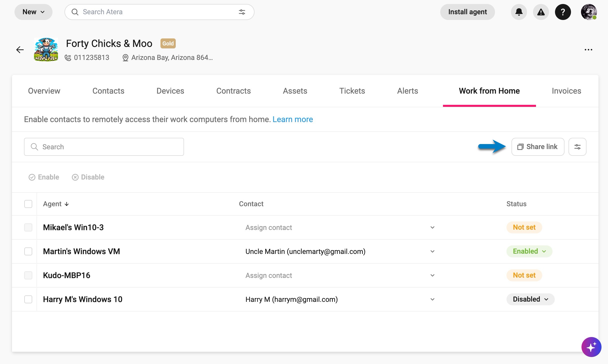The height and width of the screenshot is (364, 608).
Task: Click the Kudo-MBP16 agent name
Action: click(x=66, y=275)
